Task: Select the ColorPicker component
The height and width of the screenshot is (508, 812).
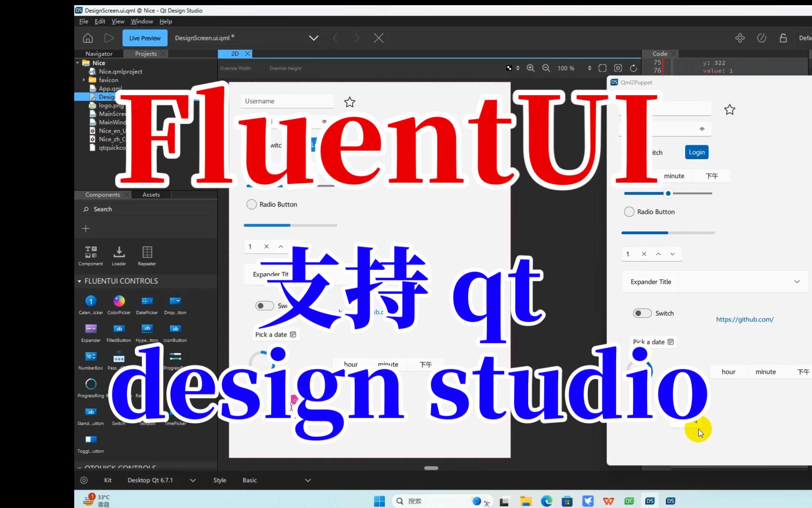Action: click(119, 305)
